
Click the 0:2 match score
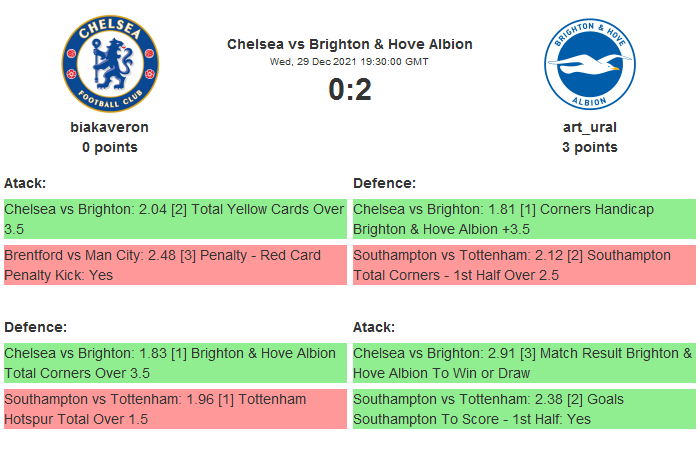pyautogui.click(x=349, y=90)
